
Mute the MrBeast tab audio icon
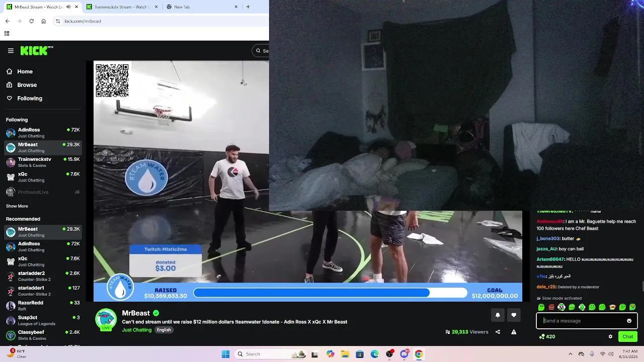pos(68,7)
